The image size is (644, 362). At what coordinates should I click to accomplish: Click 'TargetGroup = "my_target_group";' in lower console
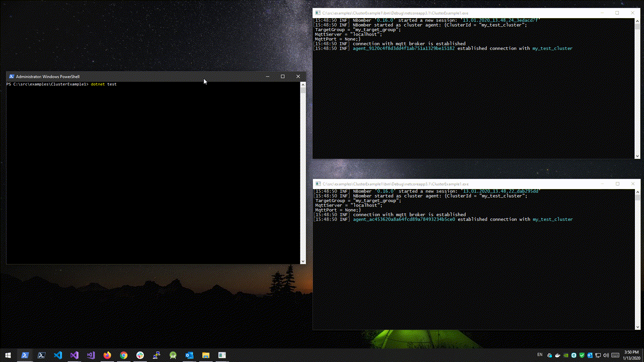(358, 201)
